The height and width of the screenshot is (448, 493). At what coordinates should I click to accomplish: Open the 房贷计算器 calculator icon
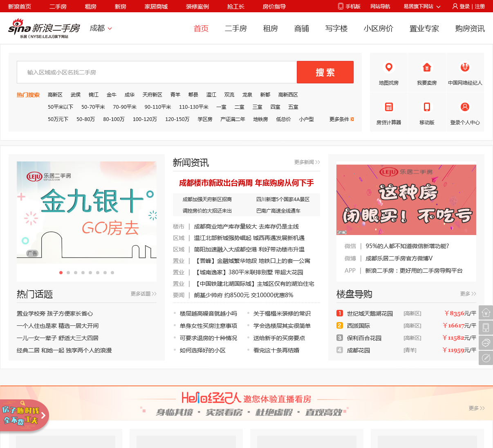pos(389,107)
